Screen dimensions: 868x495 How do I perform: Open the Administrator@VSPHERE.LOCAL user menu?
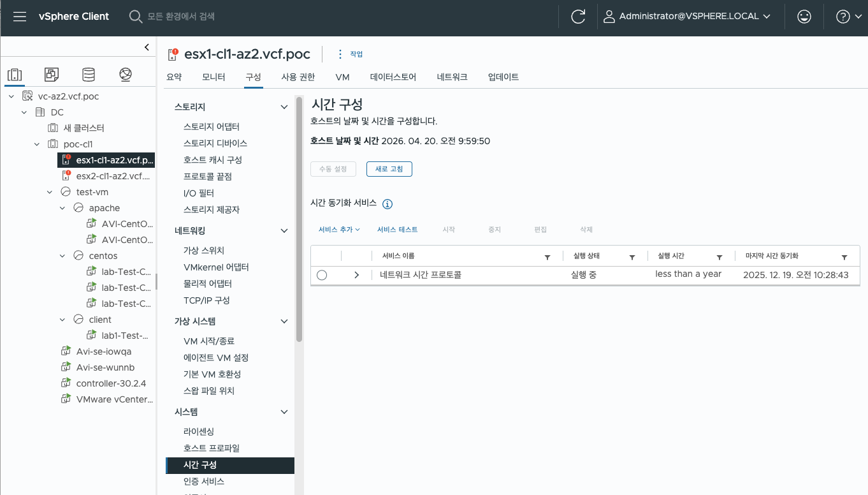(x=686, y=17)
